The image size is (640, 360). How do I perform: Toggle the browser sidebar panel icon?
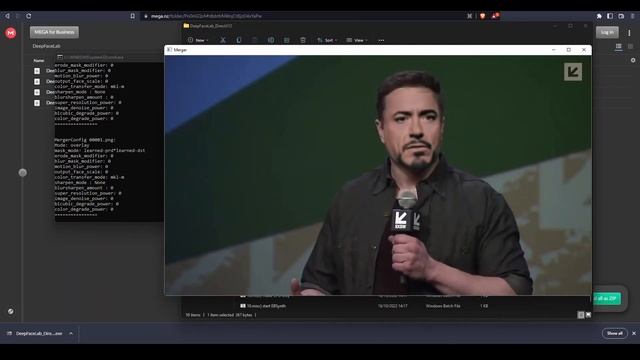tap(610, 16)
